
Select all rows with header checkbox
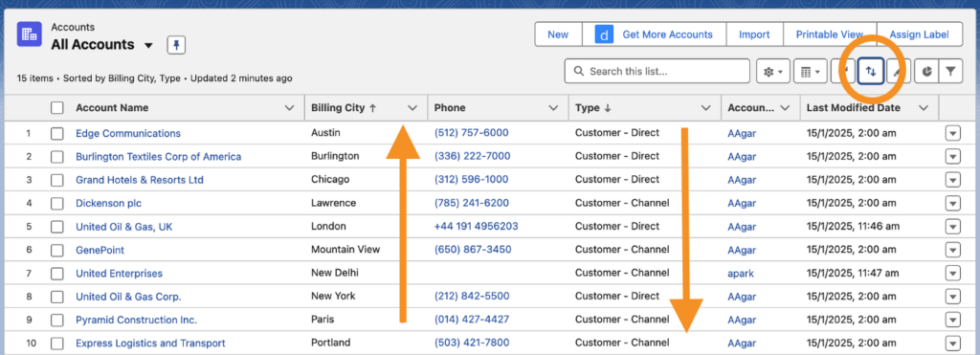tap(57, 107)
